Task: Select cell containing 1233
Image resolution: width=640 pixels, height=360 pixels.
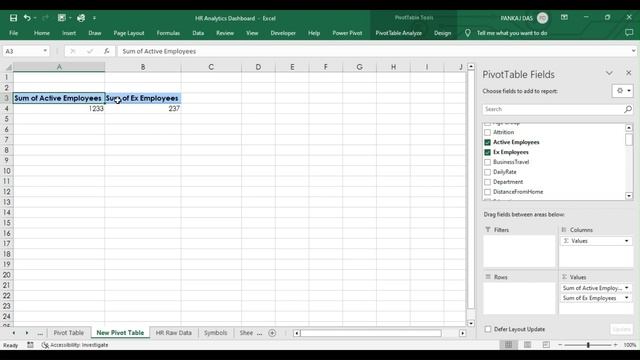Action: coord(59,109)
